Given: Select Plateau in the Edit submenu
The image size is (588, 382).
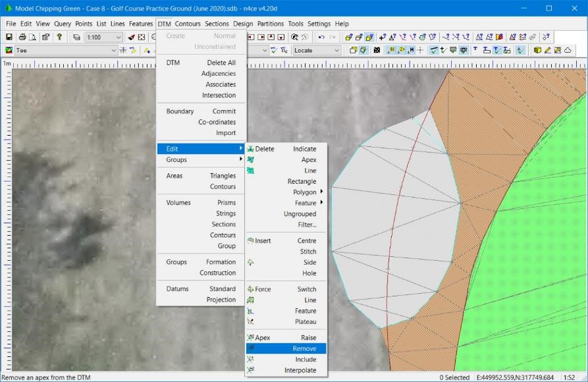Looking at the screenshot, I should click(x=286, y=322).
